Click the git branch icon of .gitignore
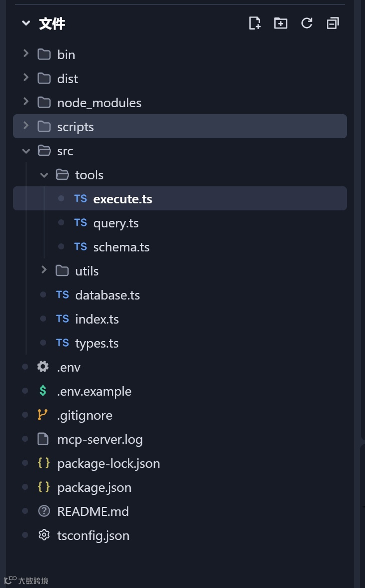Screen dimensions: 365x588 point(44,415)
